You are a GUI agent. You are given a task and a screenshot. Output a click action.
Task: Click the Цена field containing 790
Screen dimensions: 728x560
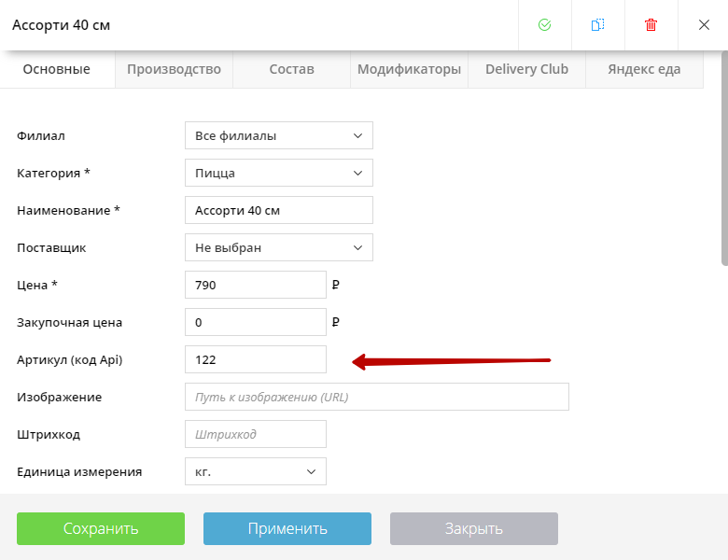point(256,285)
